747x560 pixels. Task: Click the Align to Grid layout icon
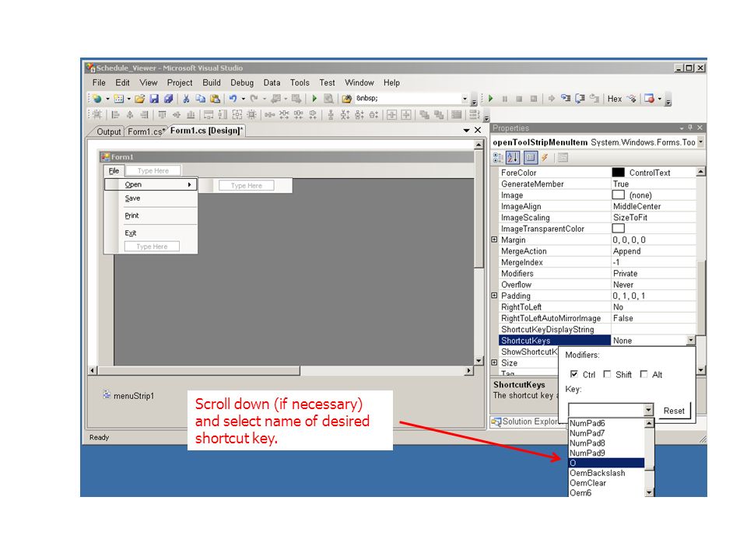point(96,115)
